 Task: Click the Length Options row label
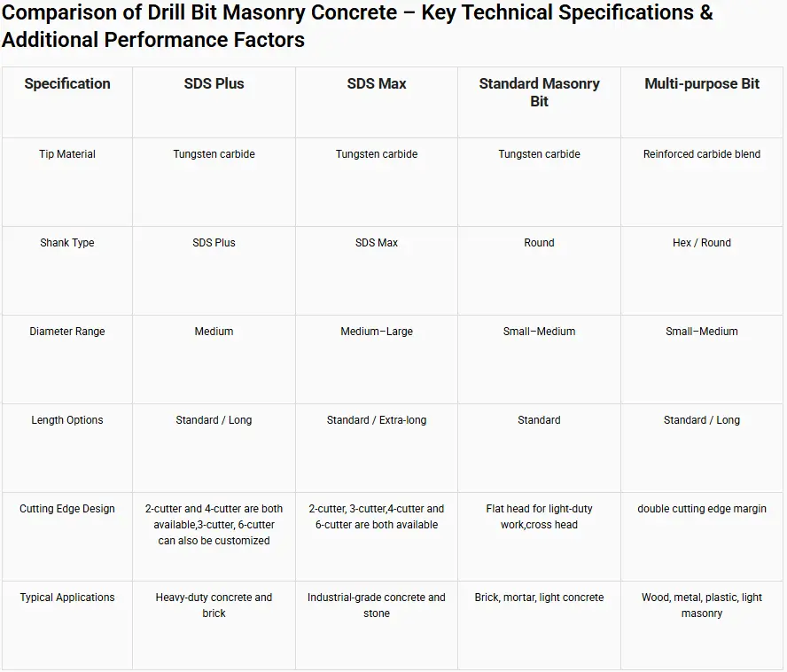tap(67, 420)
